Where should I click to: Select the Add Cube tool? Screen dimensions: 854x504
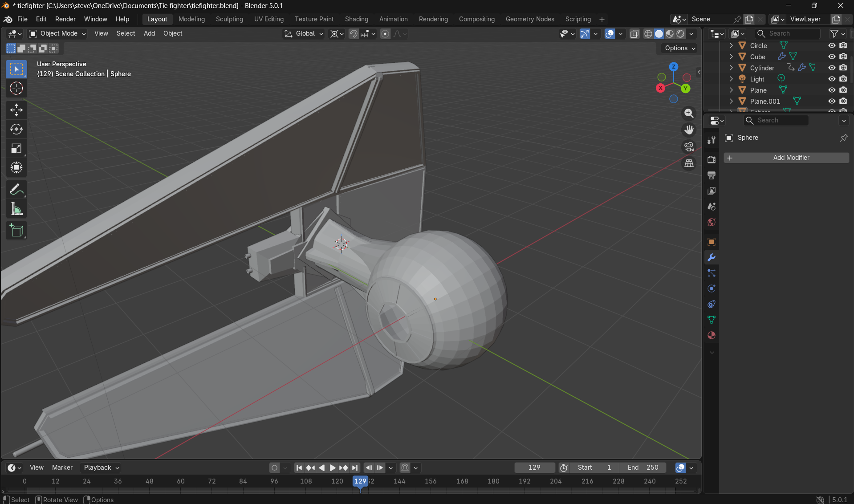point(16,231)
